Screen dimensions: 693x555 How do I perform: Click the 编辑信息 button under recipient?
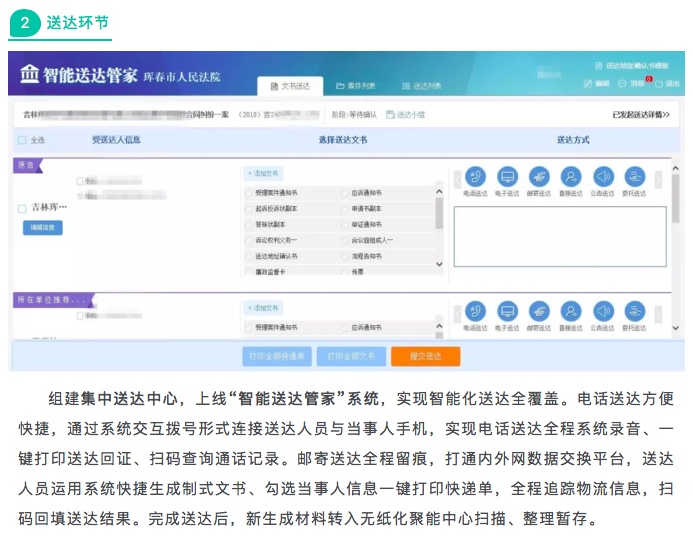(42, 228)
